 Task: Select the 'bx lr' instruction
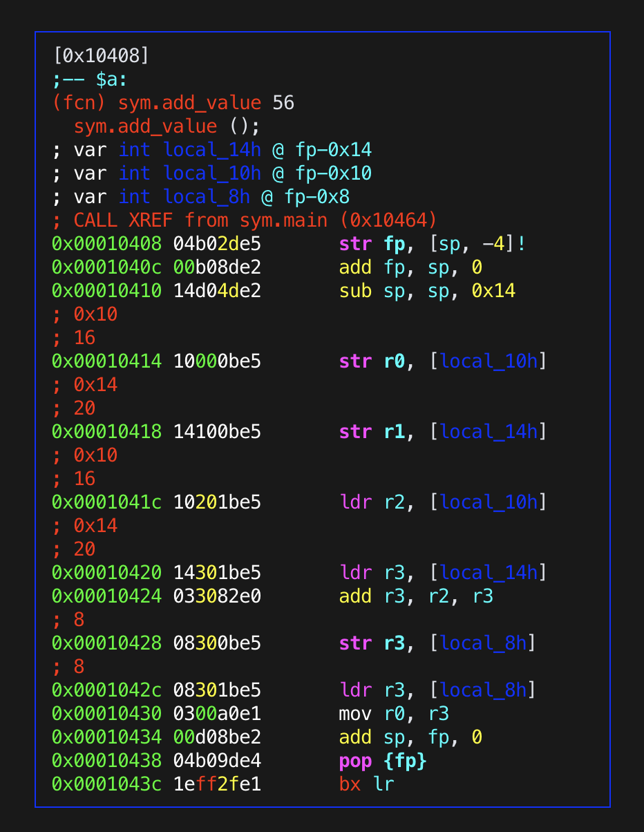click(x=366, y=784)
